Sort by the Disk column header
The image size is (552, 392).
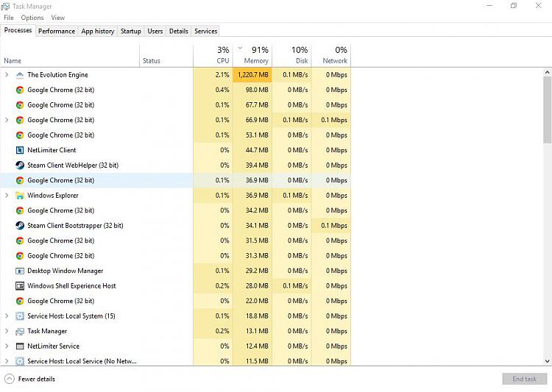coord(292,55)
